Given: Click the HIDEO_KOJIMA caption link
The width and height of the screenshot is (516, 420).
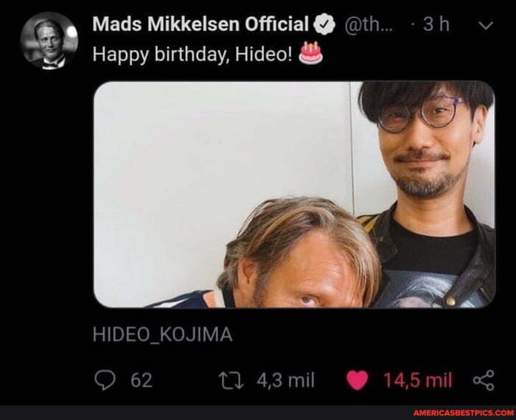Looking at the screenshot, I should coord(163,335).
